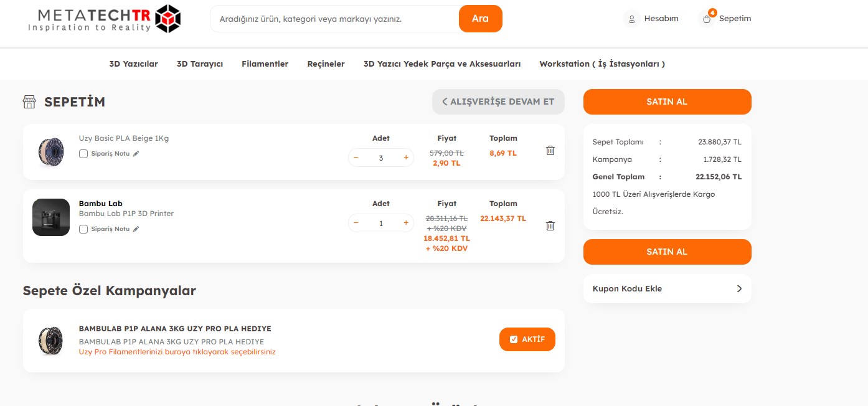The height and width of the screenshot is (406, 868).
Task: Open the Sepetim cart icon in header
Action: pos(707,19)
